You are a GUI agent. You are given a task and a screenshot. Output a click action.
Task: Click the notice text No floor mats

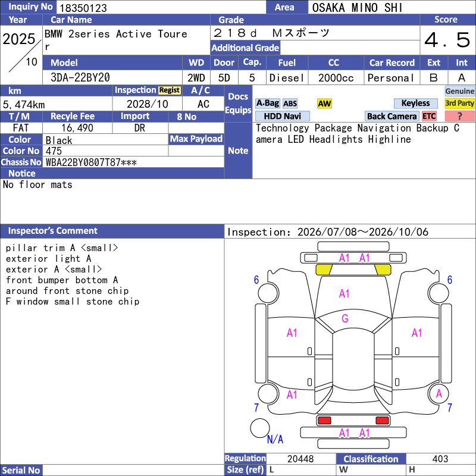click(37, 184)
